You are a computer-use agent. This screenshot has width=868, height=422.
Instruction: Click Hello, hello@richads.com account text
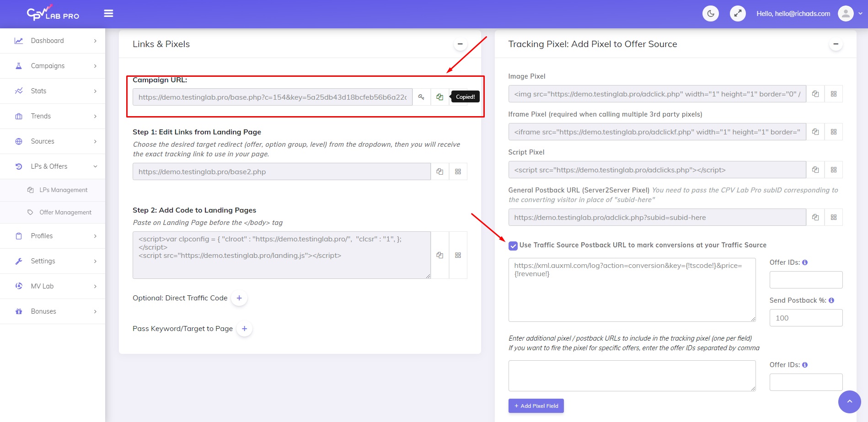793,14
